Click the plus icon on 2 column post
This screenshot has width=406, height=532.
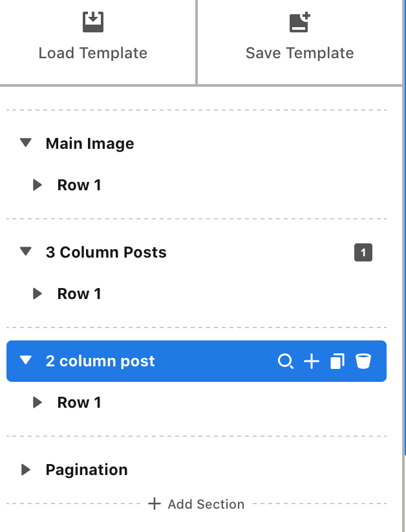tap(312, 361)
